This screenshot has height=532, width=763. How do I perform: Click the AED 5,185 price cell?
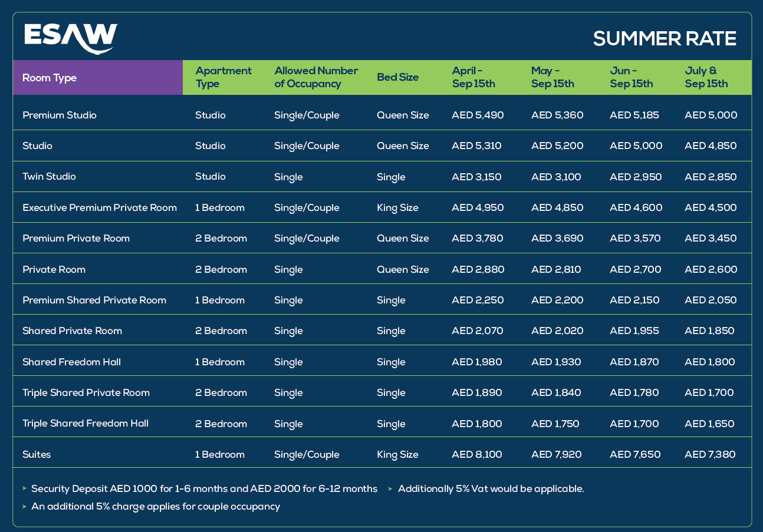click(x=634, y=115)
